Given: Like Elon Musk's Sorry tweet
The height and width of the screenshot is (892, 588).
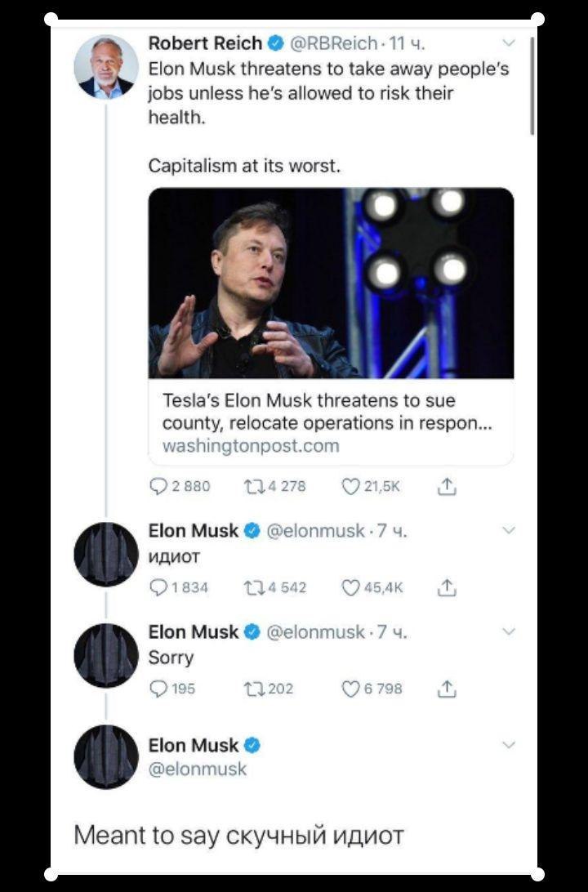Looking at the screenshot, I should 351,689.
